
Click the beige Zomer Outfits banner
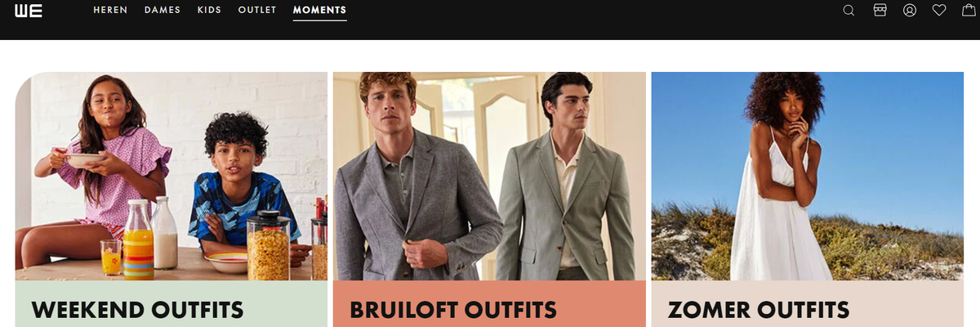pos(808,304)
